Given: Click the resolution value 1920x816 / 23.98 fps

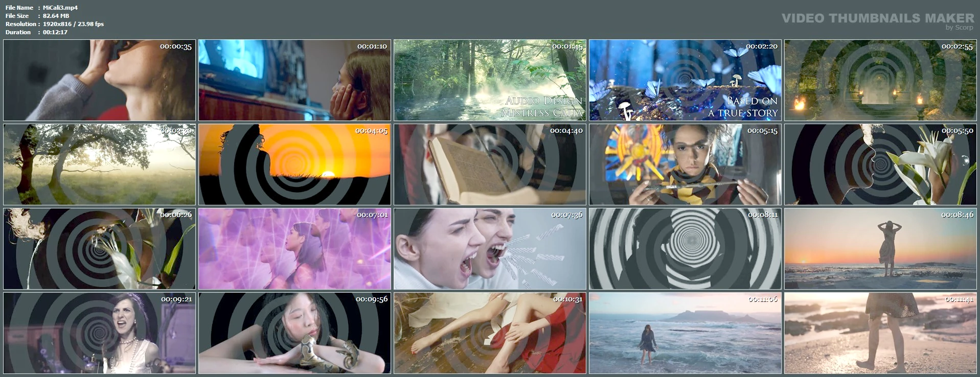Looking at the screenshot, I should (73, 24).
